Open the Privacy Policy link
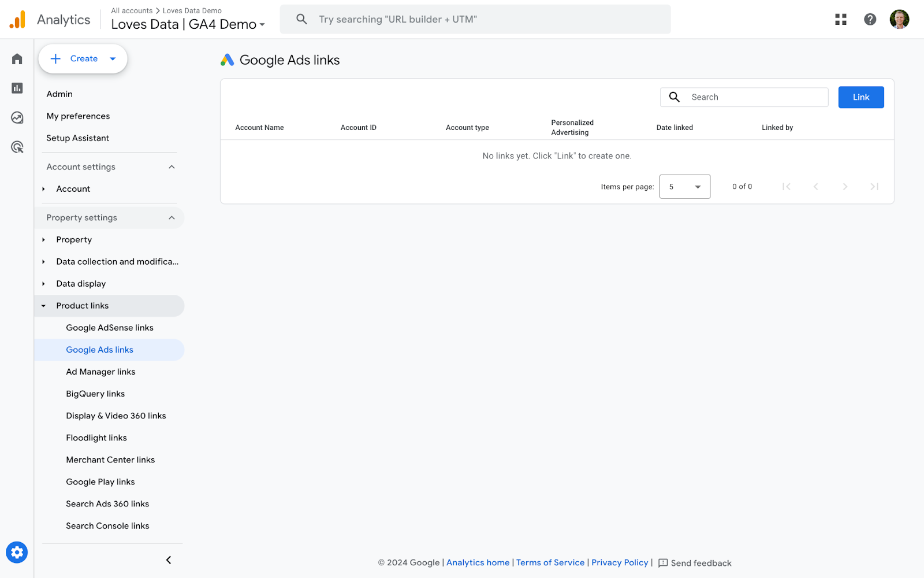The image size is (924, 578). coord(619,562)
